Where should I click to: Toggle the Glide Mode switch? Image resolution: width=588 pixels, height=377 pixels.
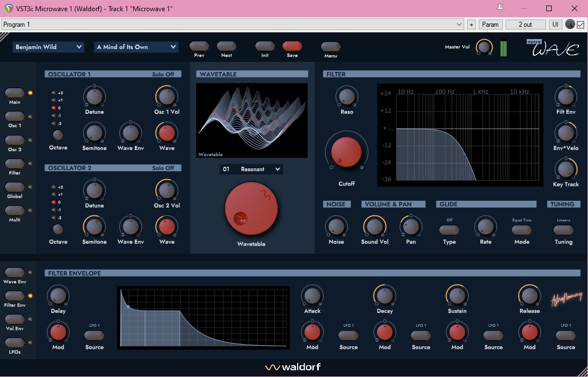(x=522, y=230)
